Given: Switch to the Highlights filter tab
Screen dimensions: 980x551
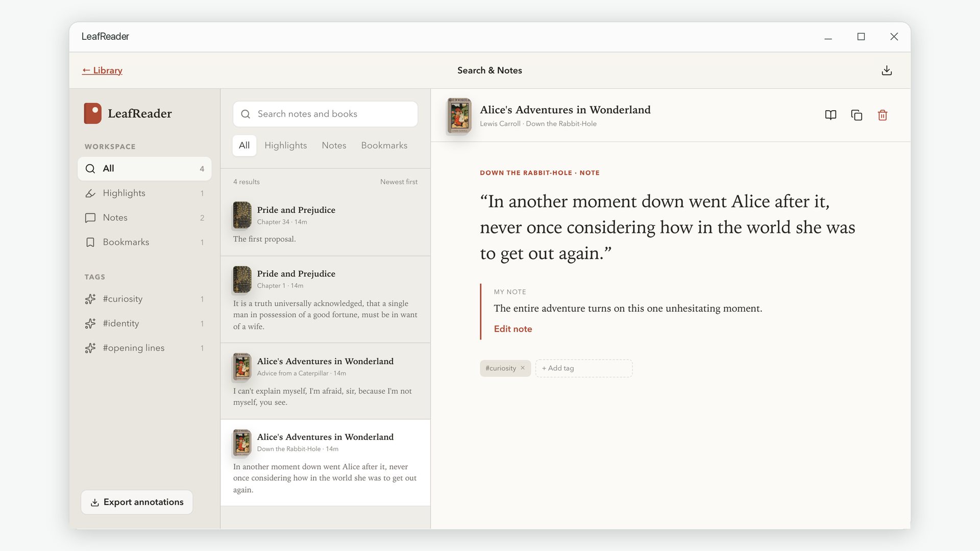Looking at the screenshot, I should click(286, 145).
